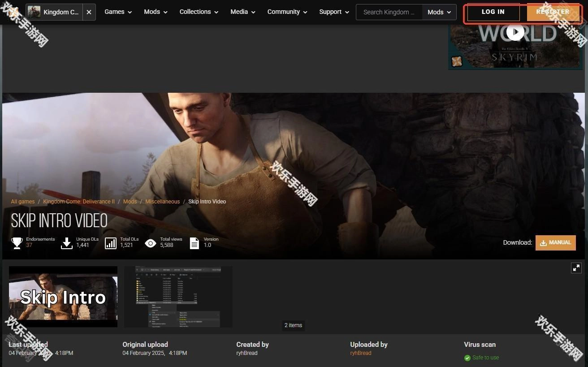
Task: Open the Collections dropdown
Action: click(x=199, y=12)
